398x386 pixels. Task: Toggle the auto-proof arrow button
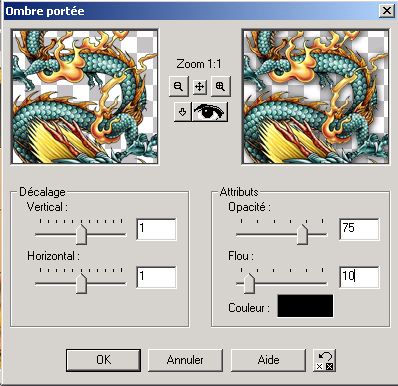click(x=182, y=112)
